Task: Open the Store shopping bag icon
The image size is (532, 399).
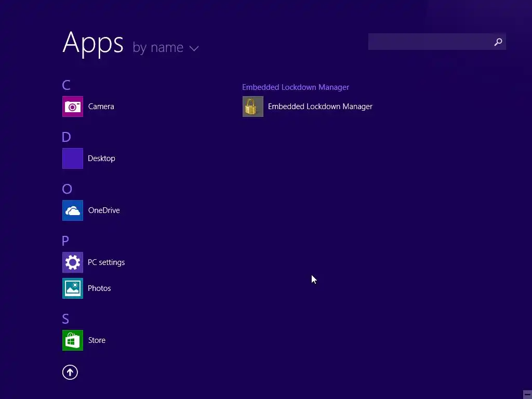Action: pyautogui.click(x=73, y=340)
